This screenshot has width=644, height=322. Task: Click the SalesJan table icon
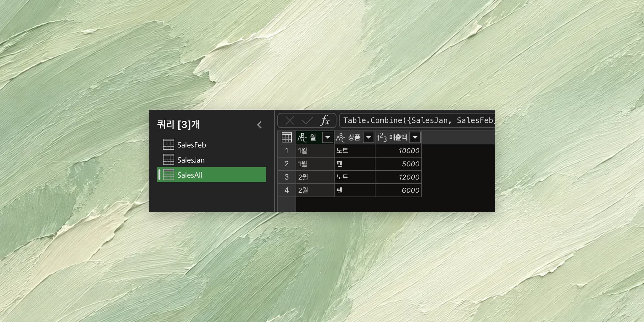(168, 159)
